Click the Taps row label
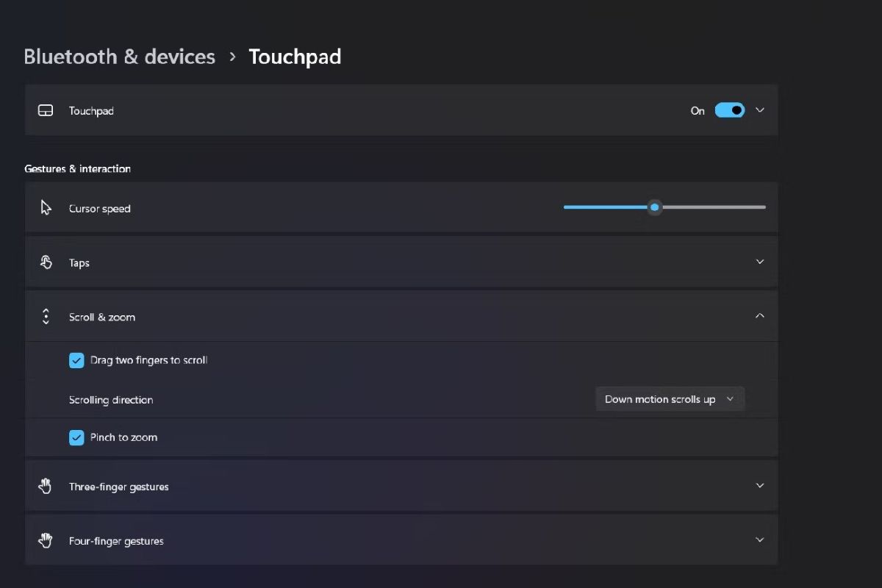This screenshot has height=588, width=882. pyautogui.click(x=79, y=263)
